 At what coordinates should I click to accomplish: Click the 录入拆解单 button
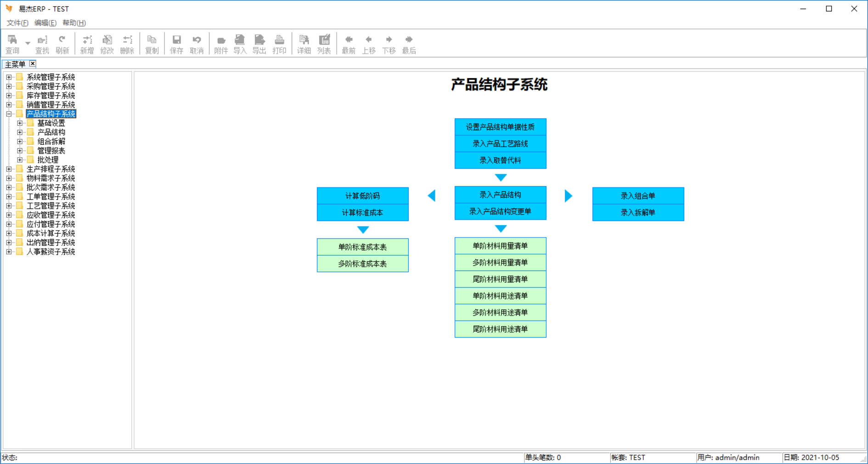(x=638, y=213)
